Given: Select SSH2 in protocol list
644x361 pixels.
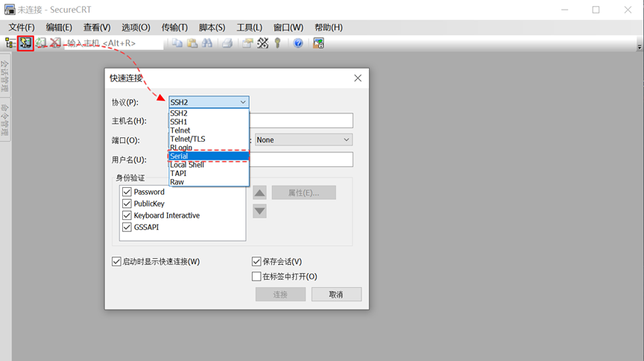Looking at the screenshot, I should (209, 113).
